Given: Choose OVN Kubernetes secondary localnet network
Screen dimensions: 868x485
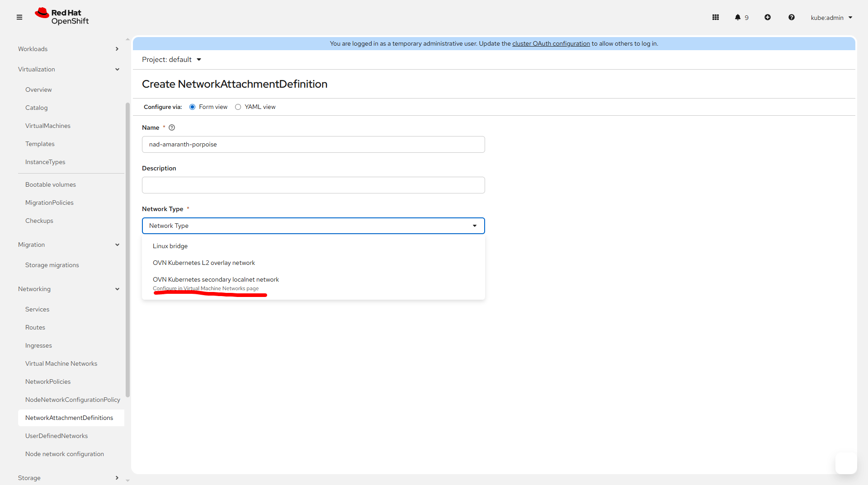Looking at the screenshot, I should tap(313, 283).
